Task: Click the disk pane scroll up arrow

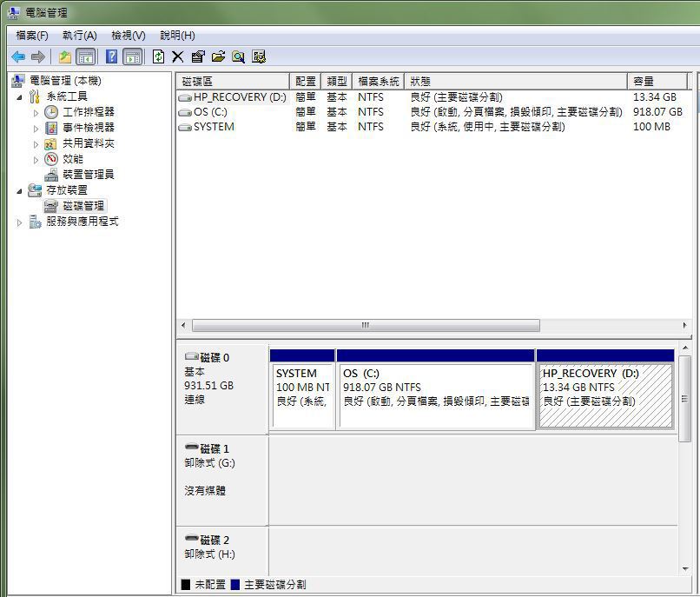Action: tap(685, 348)
